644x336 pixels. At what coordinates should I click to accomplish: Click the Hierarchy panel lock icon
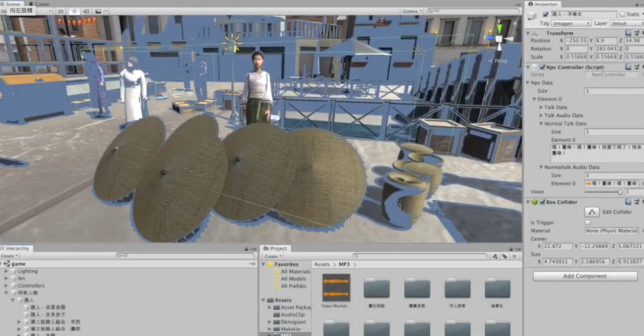(246, 249)
